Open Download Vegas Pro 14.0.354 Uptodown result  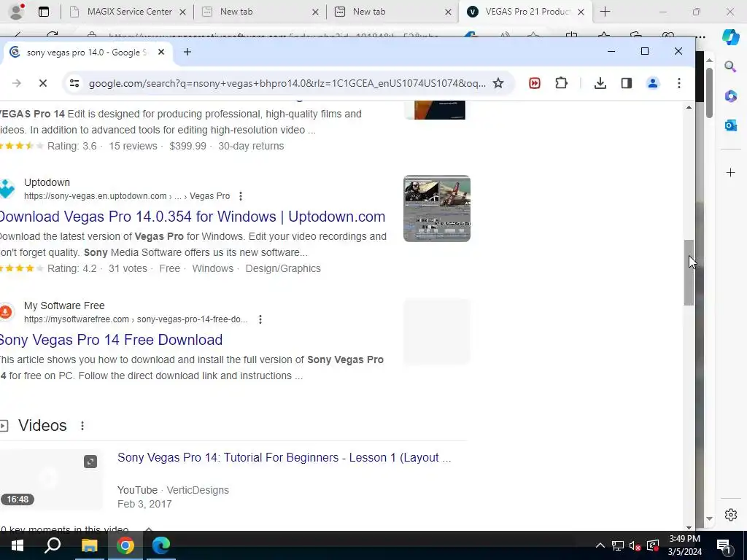(x=193, y=217)
